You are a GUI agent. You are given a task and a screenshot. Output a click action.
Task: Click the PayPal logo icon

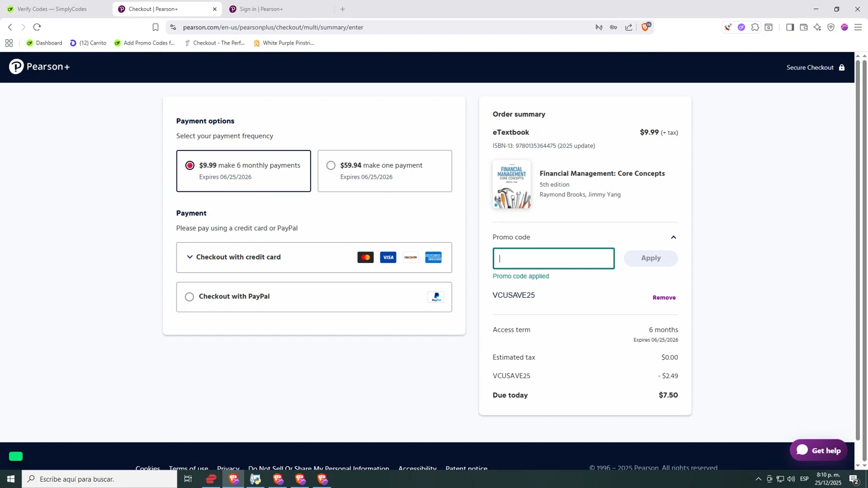click(x=436, y=297)
